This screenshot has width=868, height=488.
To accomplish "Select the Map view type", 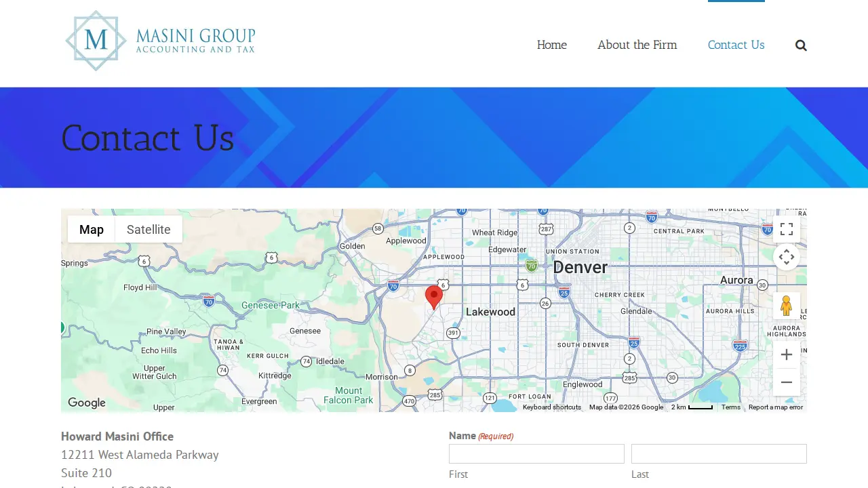I will [x=92, y=229].
